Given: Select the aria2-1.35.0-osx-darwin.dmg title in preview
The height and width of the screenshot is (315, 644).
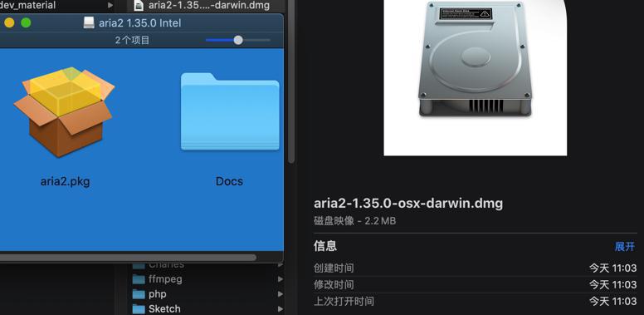Looking at the screenshot, I should 408,203.
